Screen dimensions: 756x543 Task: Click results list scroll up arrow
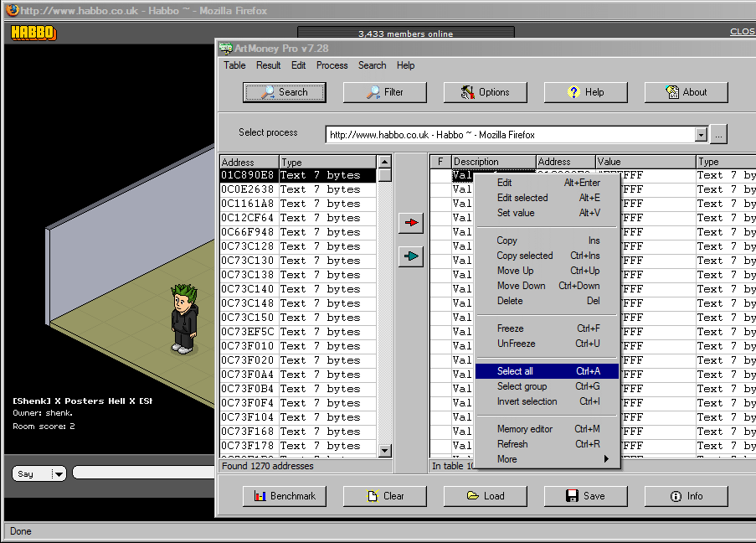pos(384,161)
